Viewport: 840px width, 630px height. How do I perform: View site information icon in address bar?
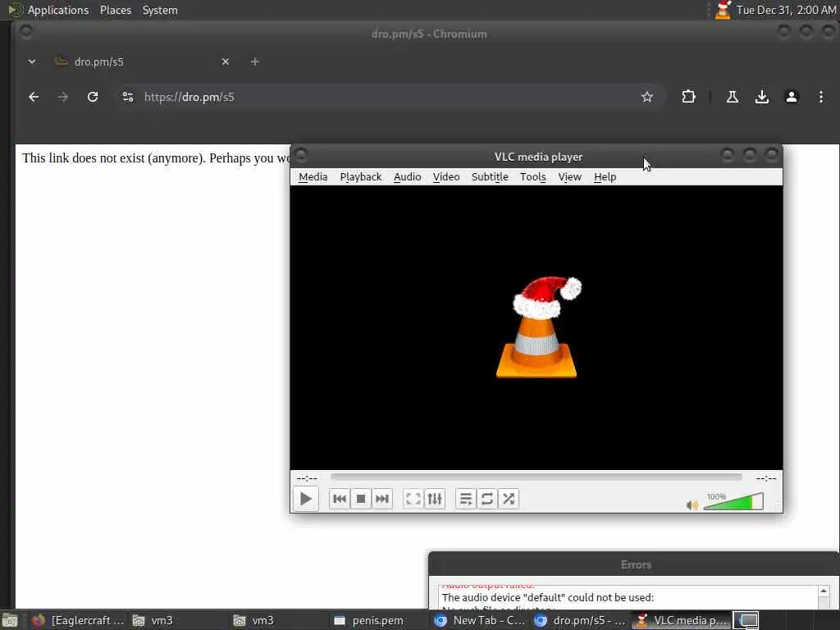pyautogui.click(x=127, y=97)
